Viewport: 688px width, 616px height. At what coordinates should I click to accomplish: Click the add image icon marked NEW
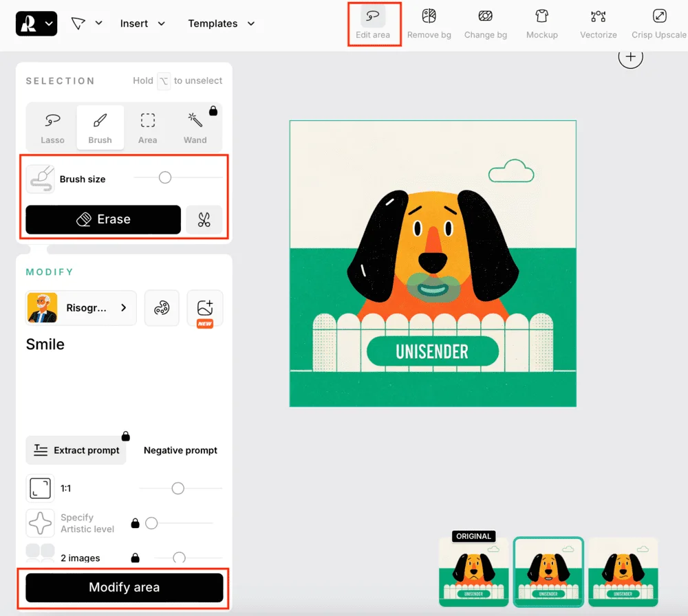coord(204,309)
